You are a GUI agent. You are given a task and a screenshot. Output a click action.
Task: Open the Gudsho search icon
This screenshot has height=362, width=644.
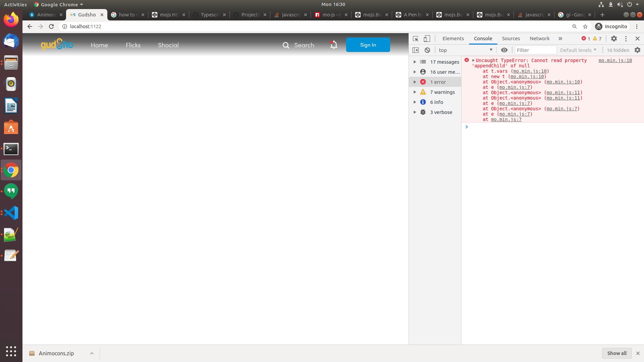[x=286, y=45]
